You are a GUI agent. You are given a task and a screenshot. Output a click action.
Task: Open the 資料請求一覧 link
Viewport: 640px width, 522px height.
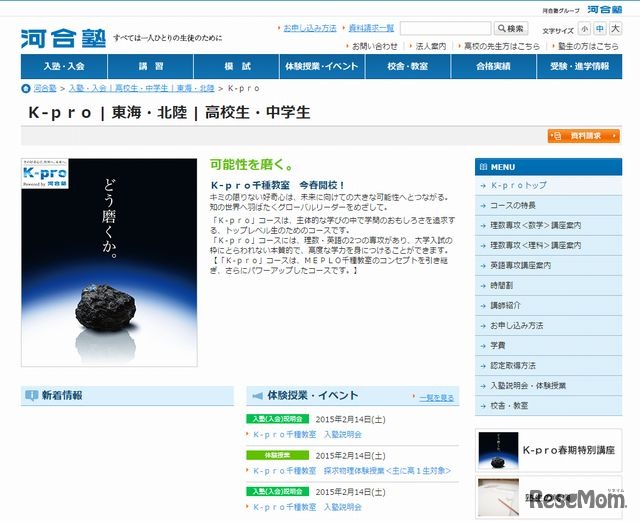(x=371, y=28)
